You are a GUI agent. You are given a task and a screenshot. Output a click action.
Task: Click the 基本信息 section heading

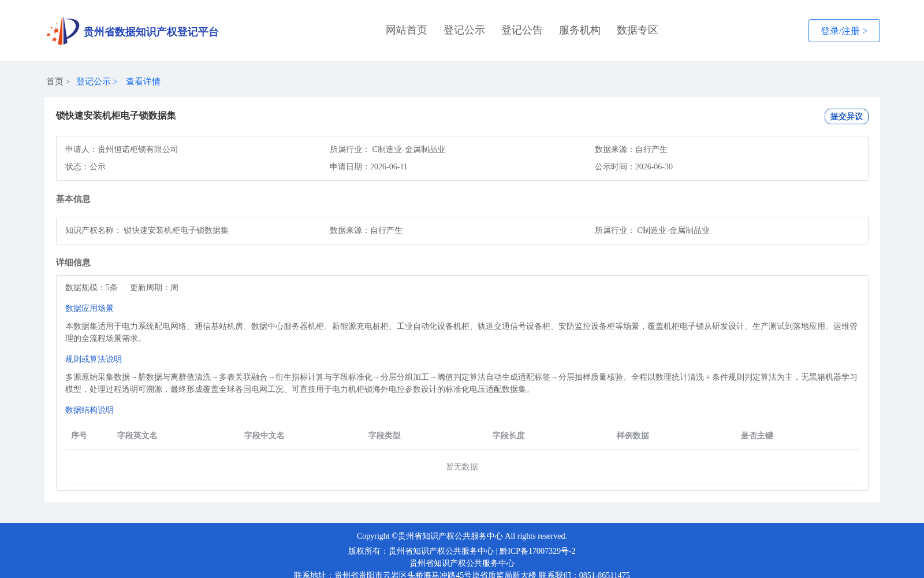[x=73, y=199]
